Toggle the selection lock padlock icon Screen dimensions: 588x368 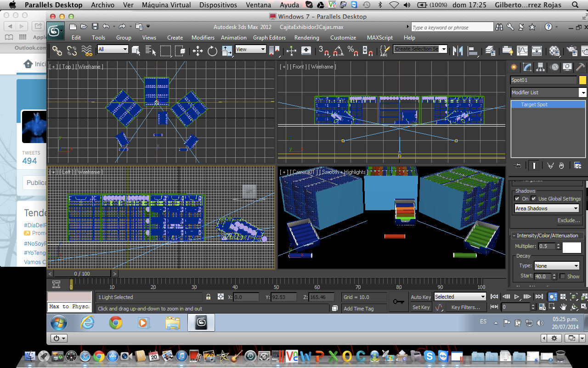pyautogui.click(x=209, y=297)
